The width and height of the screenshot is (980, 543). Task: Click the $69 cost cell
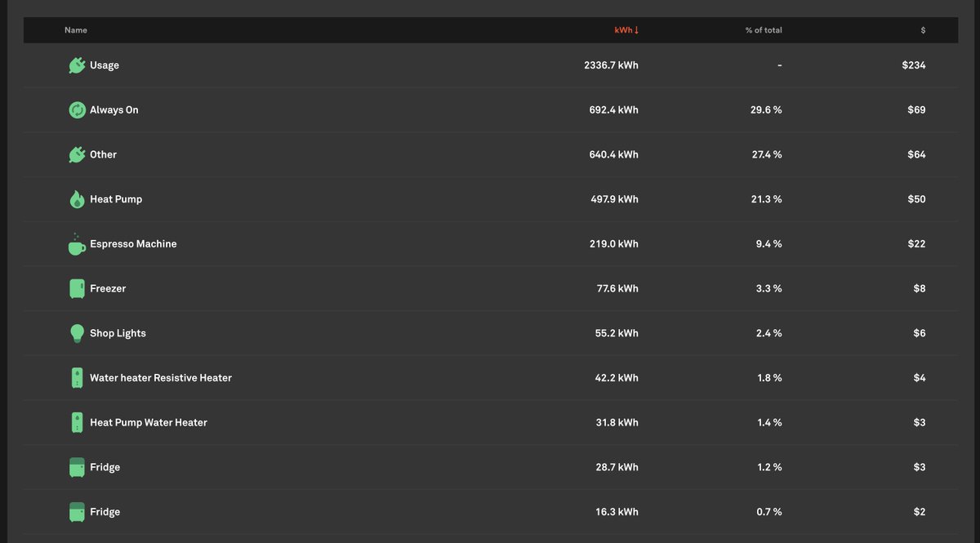pyautogui.click(x=916, y=109)
